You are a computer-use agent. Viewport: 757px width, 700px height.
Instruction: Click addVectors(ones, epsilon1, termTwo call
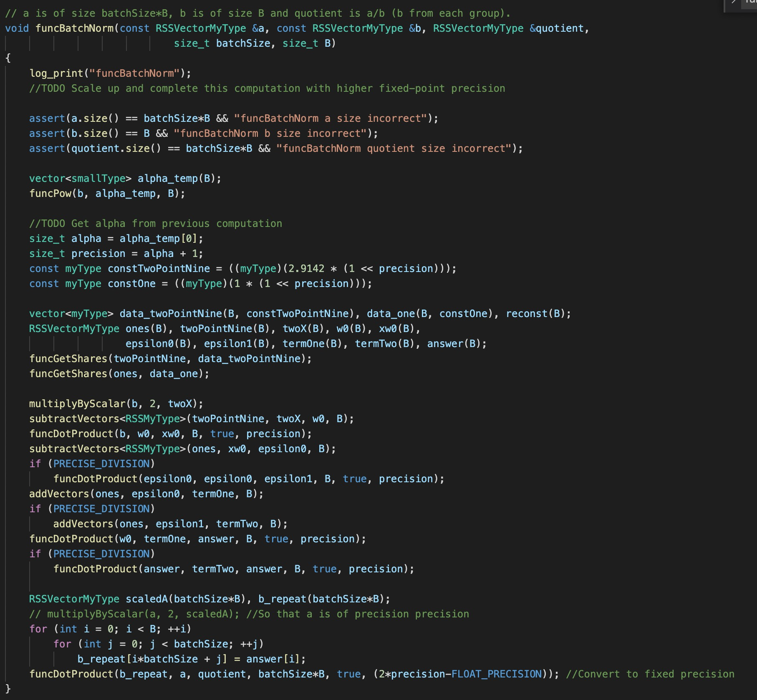pos(170,524)
